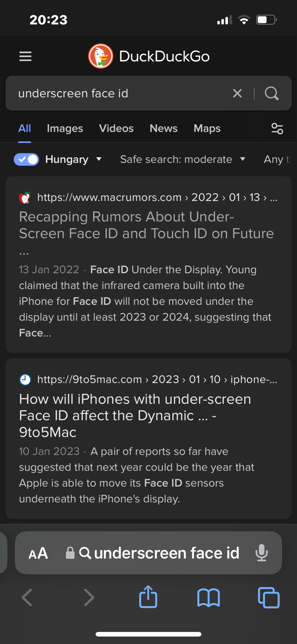This screenshot has width=297, height=644.
Task: Clear the search query with X icon
Action: [x=237, y=93]
